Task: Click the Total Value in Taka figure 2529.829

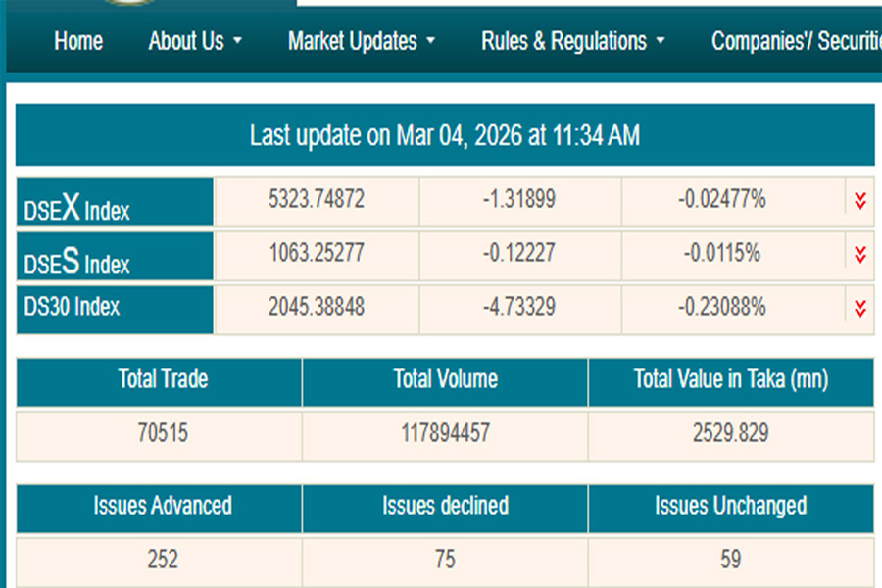Action: 729,433
